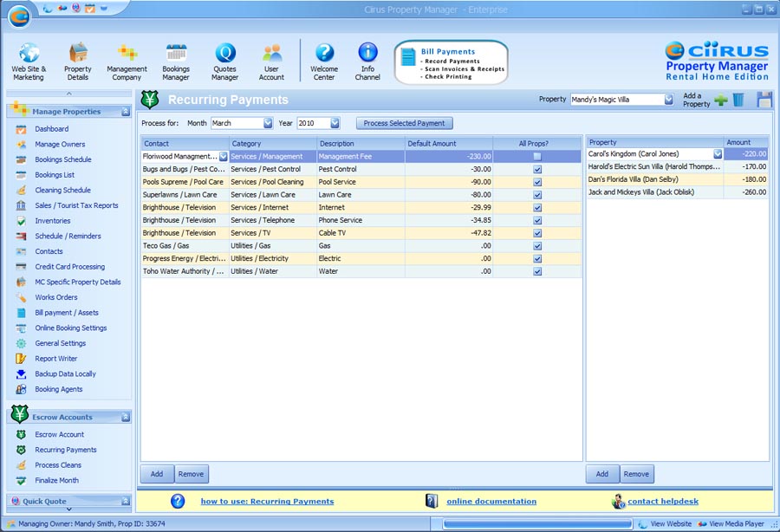Uncheck All Props for Internet row
780x532 pixels.
click(537, 208)
